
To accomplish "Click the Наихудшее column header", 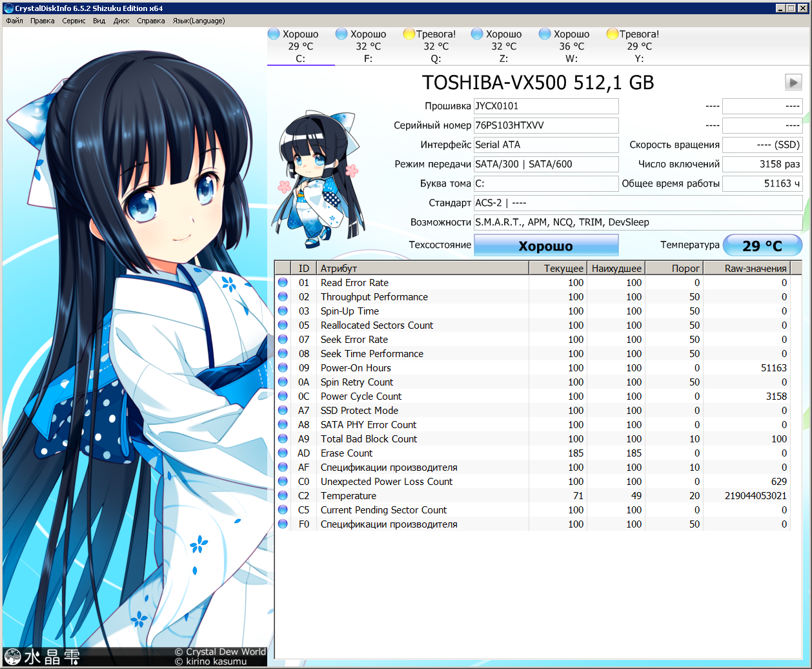I will (x=616, y=268).
